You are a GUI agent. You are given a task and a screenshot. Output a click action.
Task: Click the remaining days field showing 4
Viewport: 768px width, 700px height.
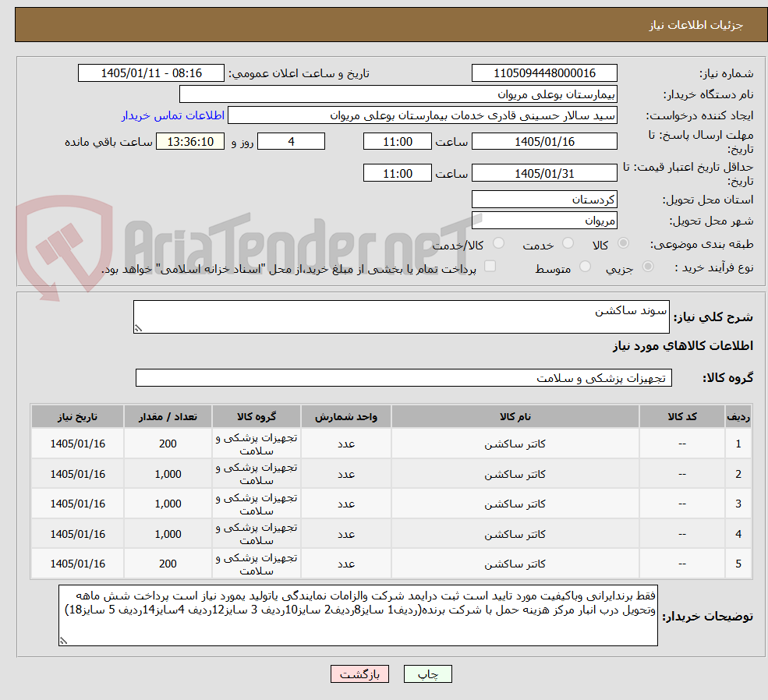tap(291, 141)
